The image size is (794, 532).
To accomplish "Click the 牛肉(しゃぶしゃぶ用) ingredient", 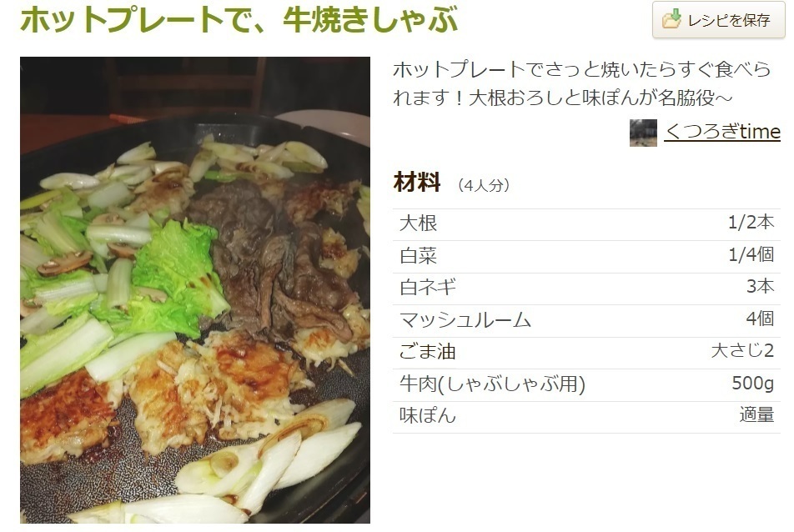I will (x=492, y=384).
